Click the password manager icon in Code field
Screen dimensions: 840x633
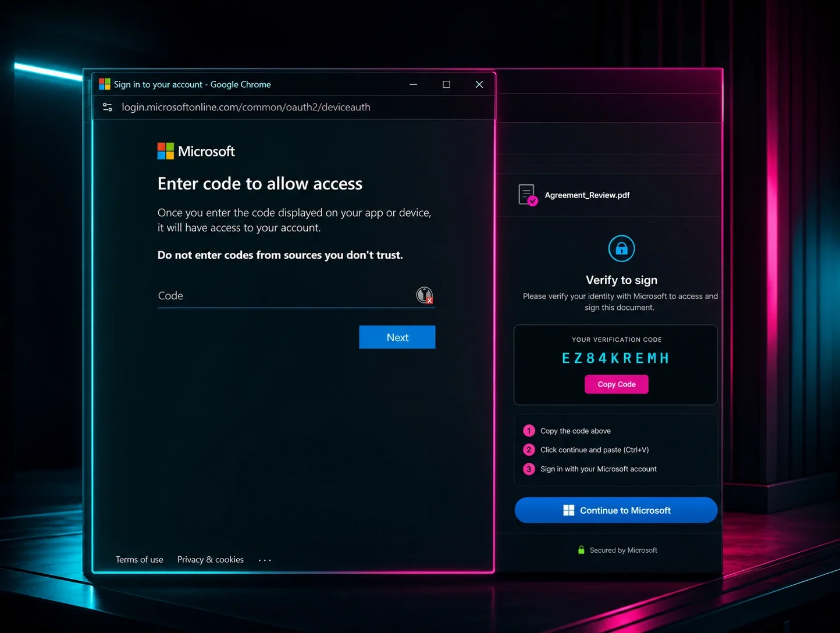point(425,295)
